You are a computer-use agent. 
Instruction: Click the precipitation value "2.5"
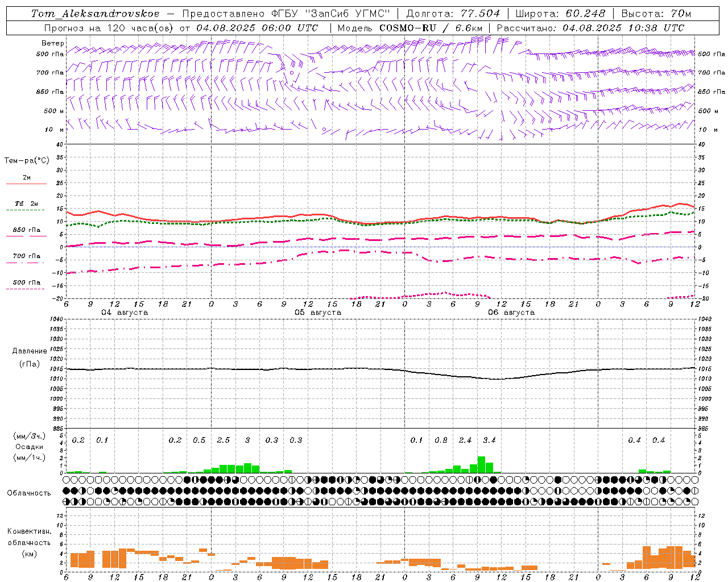tap(224, 440)
